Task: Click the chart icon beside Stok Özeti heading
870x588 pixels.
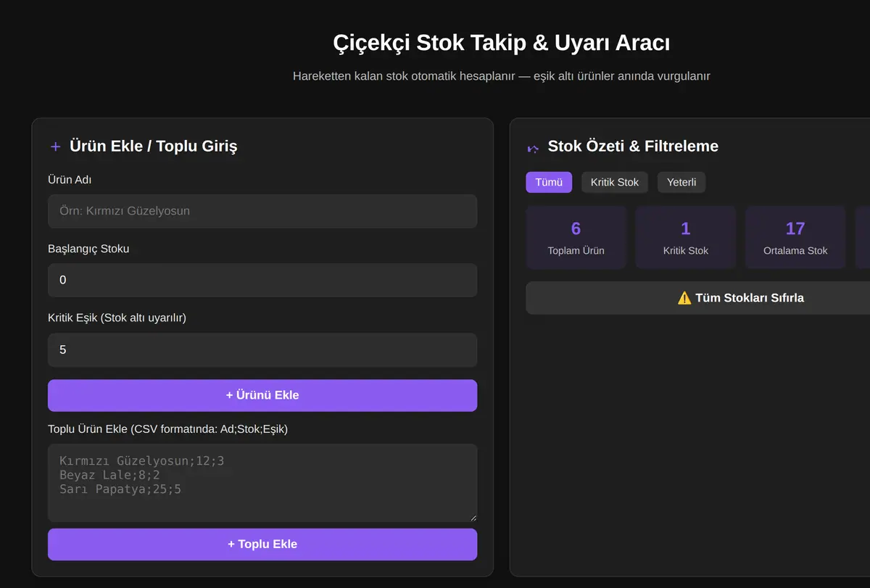Action: [533, 148]
